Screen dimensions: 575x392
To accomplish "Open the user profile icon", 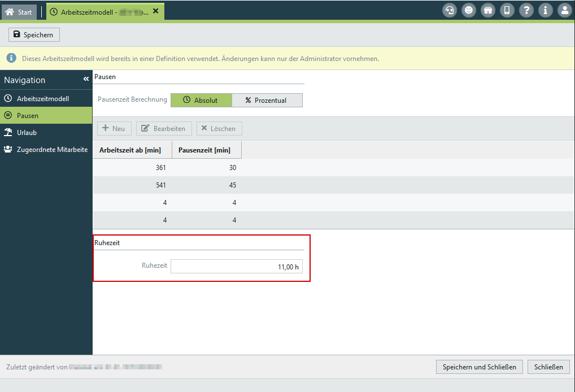I will [564, 10].
